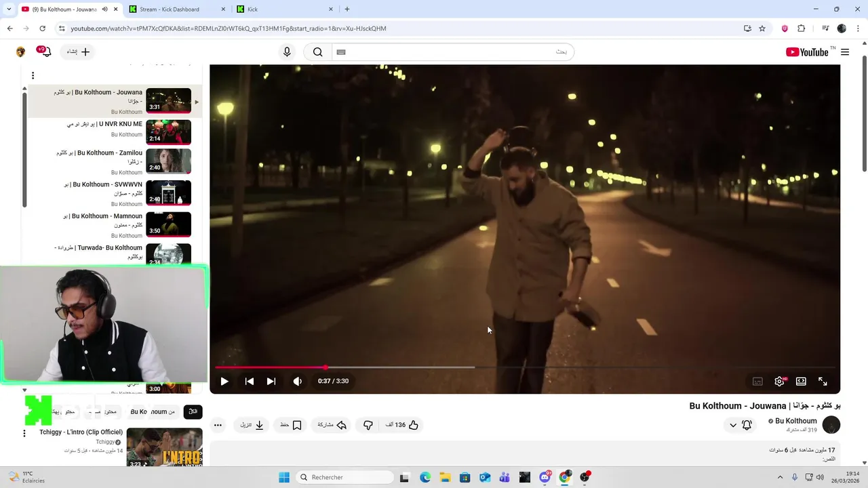Dislike the Jouwana video
The image size is (868, 488).
[368, 425]
